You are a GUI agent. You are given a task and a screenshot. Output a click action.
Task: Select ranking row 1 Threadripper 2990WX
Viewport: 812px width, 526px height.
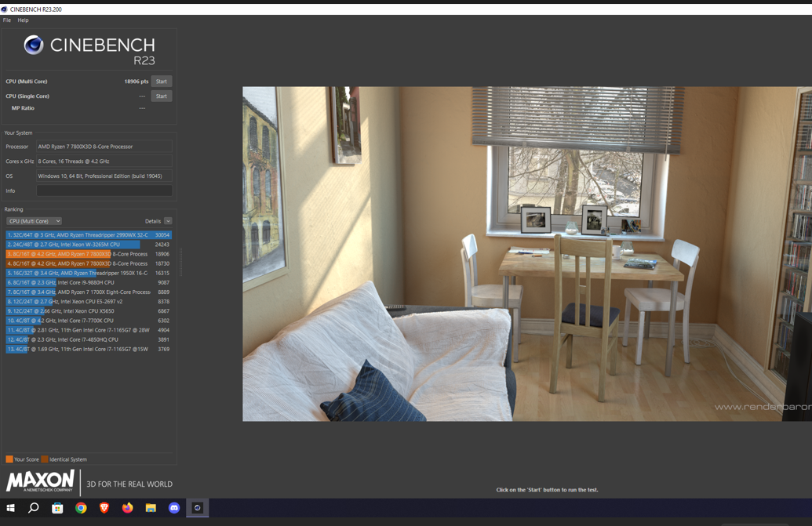click(x=89, y=235)
